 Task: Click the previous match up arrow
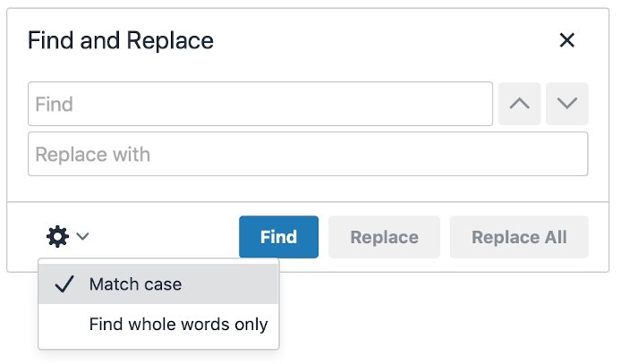(519, 104)
